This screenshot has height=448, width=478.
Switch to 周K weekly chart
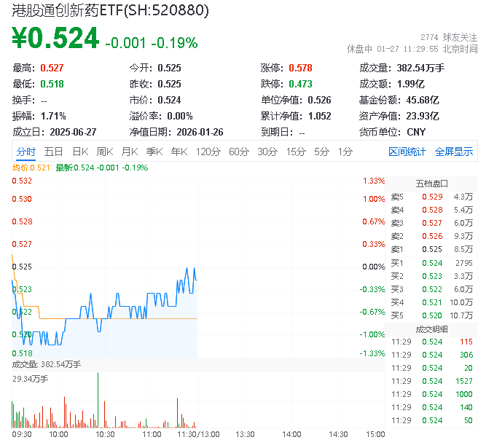tap(105, 152)
